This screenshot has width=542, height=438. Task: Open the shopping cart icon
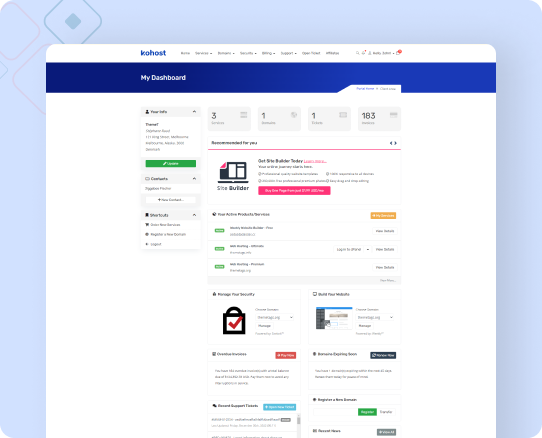click(x=399, y=53)
